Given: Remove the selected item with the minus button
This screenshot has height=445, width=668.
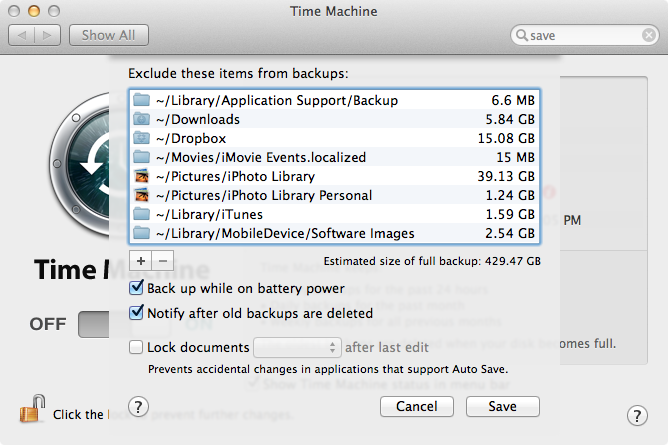Looking at the screenshot, I should coord(163,260).
